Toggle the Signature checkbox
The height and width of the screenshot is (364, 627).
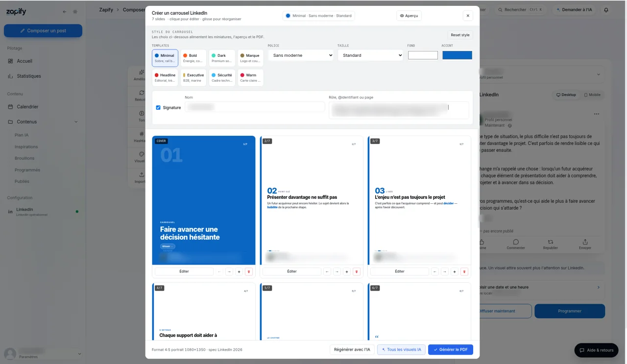click(158, 108)
